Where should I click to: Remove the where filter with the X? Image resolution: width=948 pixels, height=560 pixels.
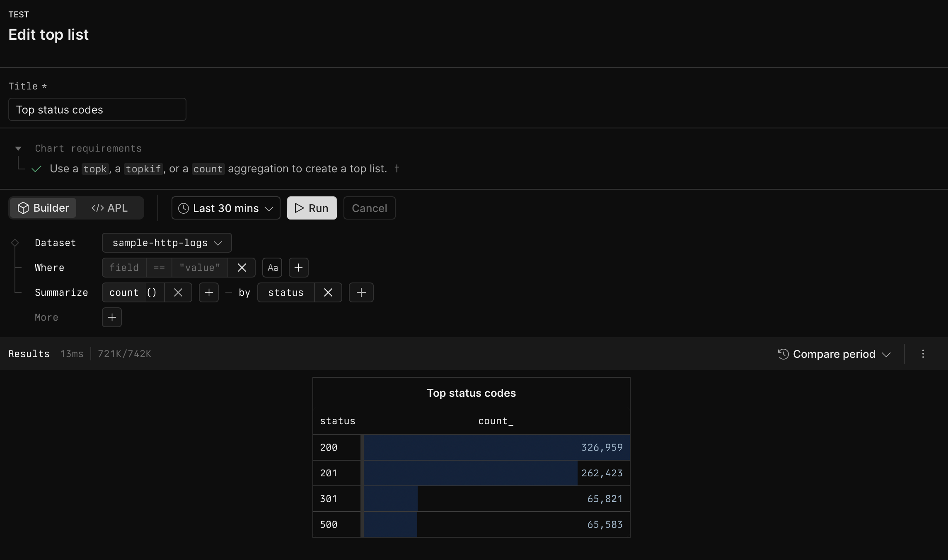242,268
